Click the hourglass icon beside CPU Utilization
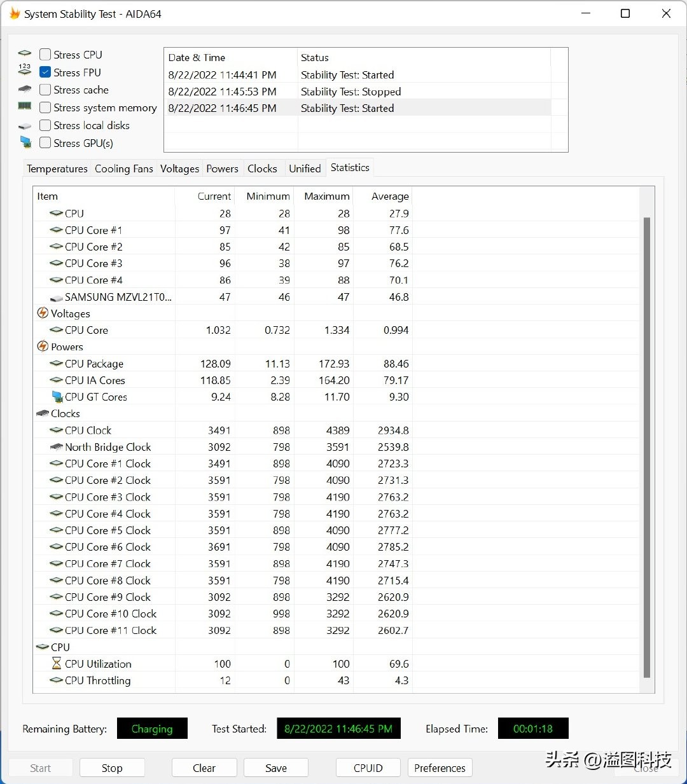Image resolution: width=687 pixels, height=784 pixels. (x=56, y=663)
